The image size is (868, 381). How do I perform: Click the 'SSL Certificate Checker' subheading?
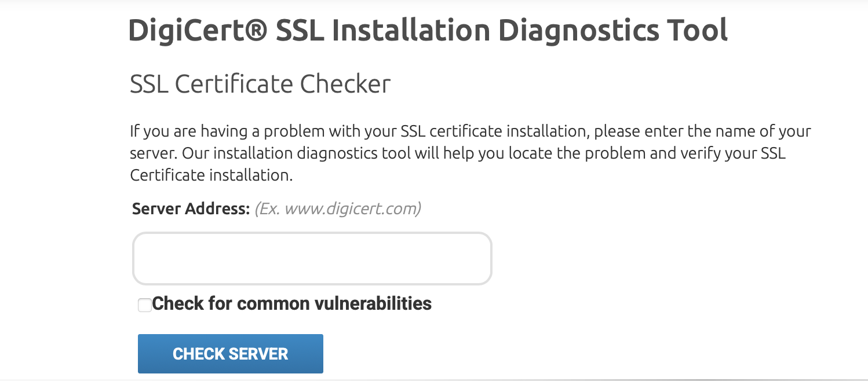[x=260, y=84]
